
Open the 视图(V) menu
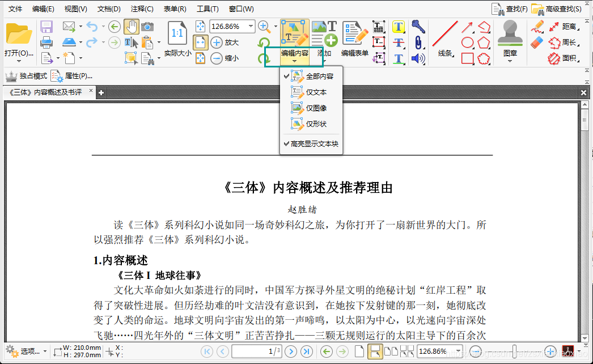pos(75,9)
